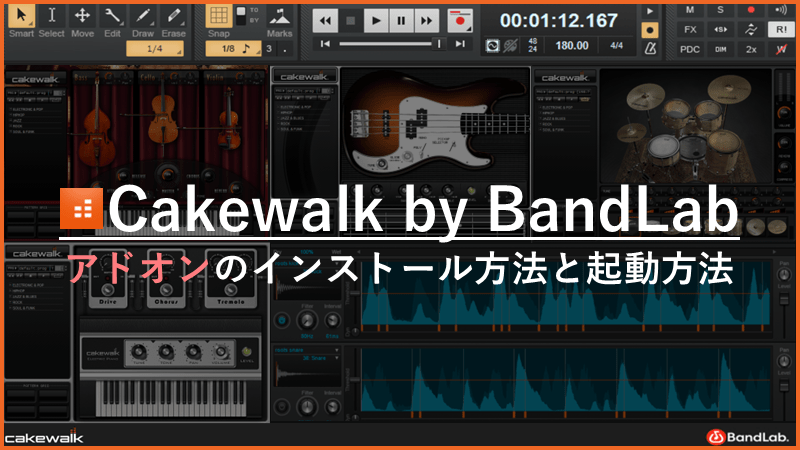800x450 pixels.
Task: Toggle the Snap grid button
Action: (219, 16)
